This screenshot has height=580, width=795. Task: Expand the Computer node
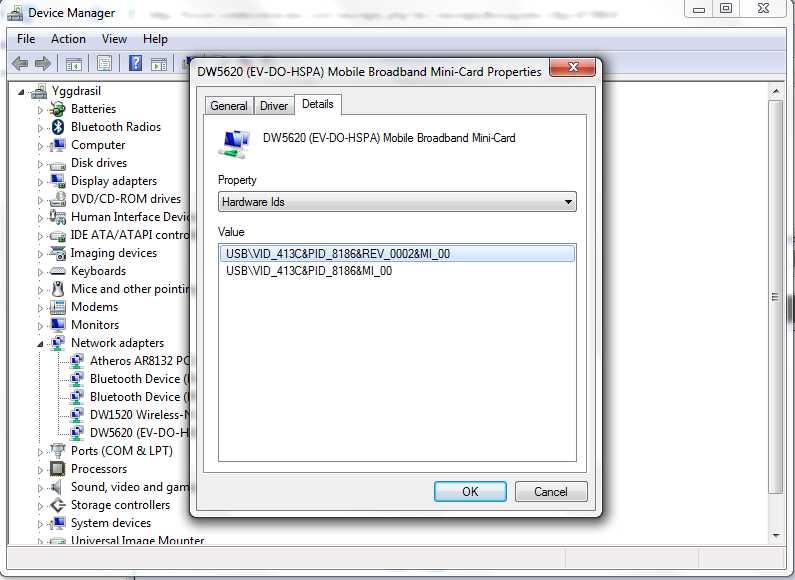point(40,146)
